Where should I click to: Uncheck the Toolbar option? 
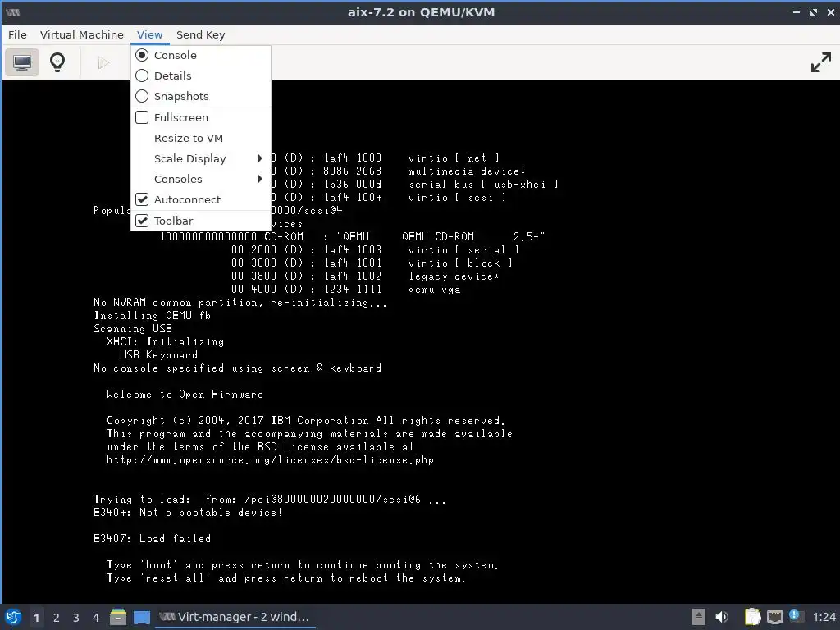pos(201,221)
